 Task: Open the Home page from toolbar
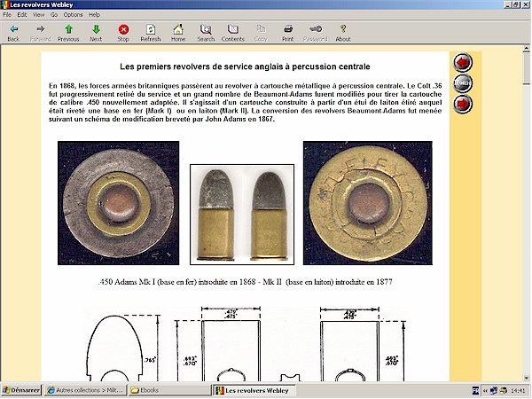178,33
